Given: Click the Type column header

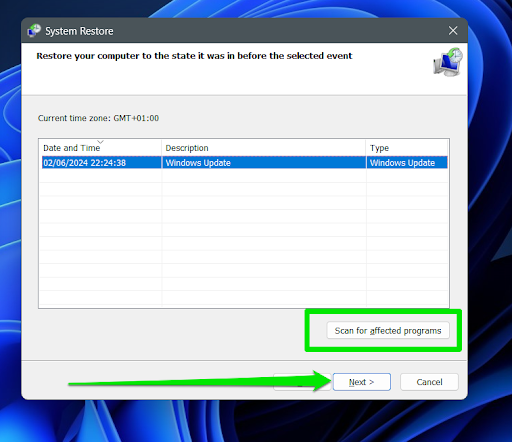Looking at the screenshot, I should tap(407, 148).
